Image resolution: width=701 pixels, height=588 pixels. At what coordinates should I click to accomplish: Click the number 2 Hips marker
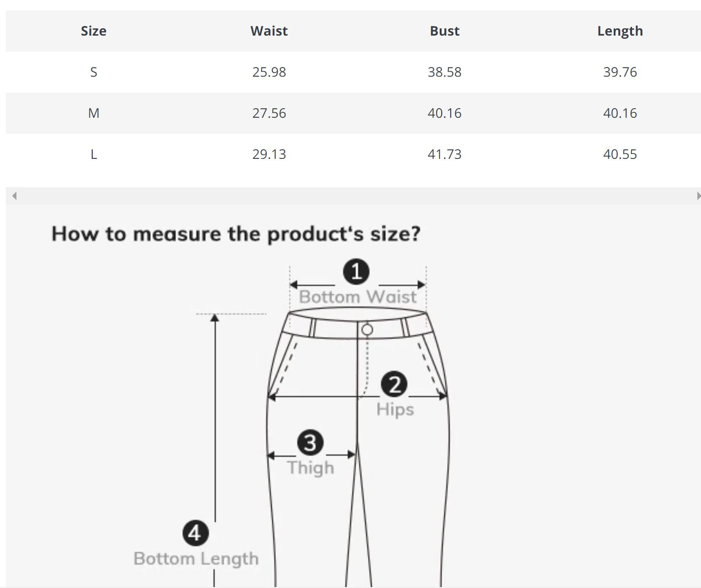[x=394, y=384]
